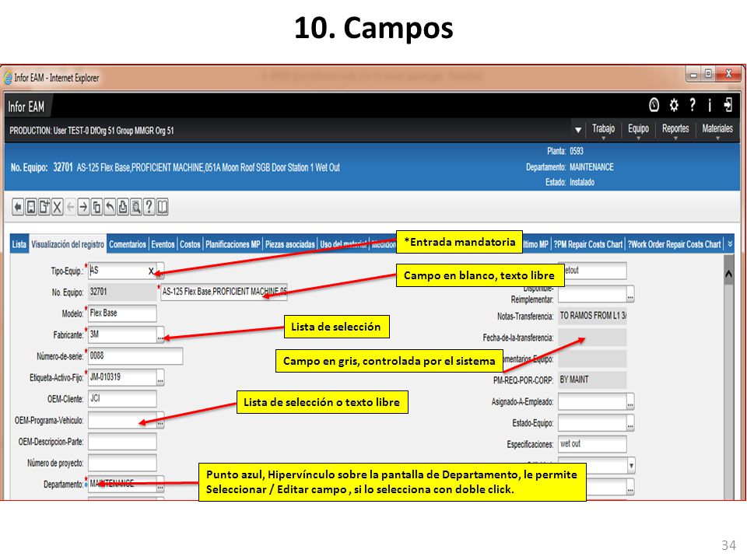Open the Reportes menu
The height and width of the screenshot is (560, 747).
[675, 129]
